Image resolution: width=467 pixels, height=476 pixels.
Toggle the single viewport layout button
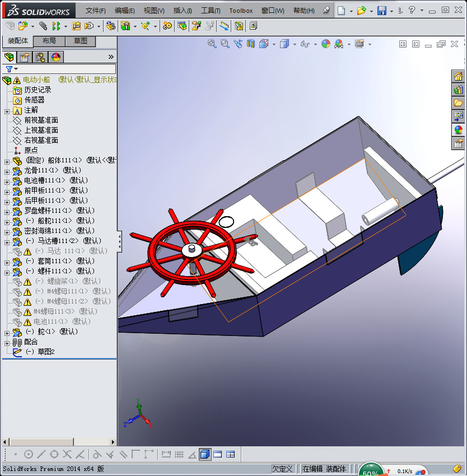218,455
